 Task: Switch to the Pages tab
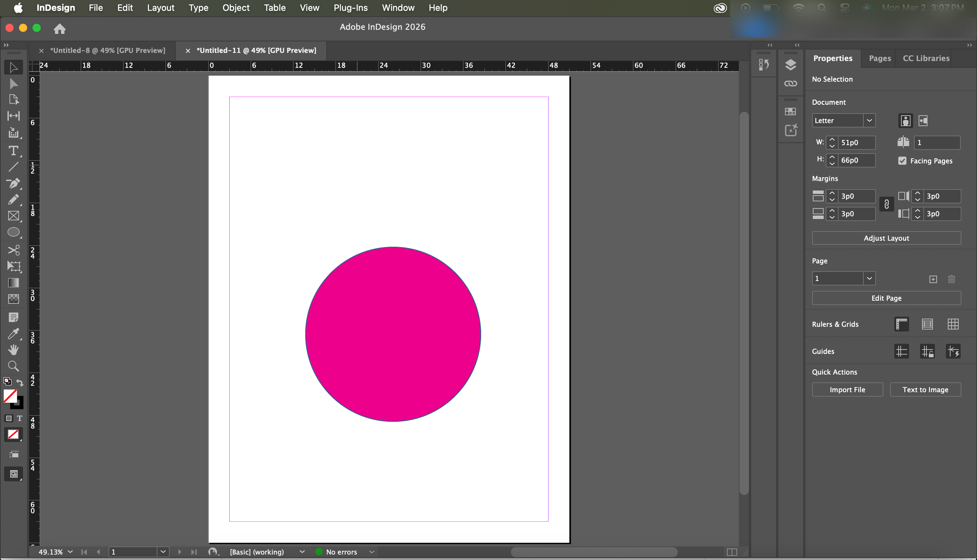click(880, 58)
